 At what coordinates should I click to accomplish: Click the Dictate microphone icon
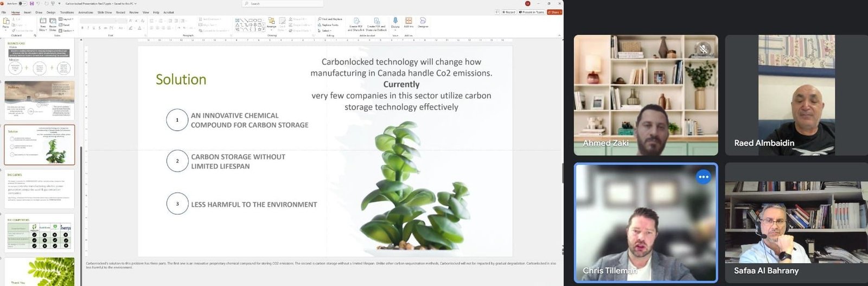[x=395, y=21]
